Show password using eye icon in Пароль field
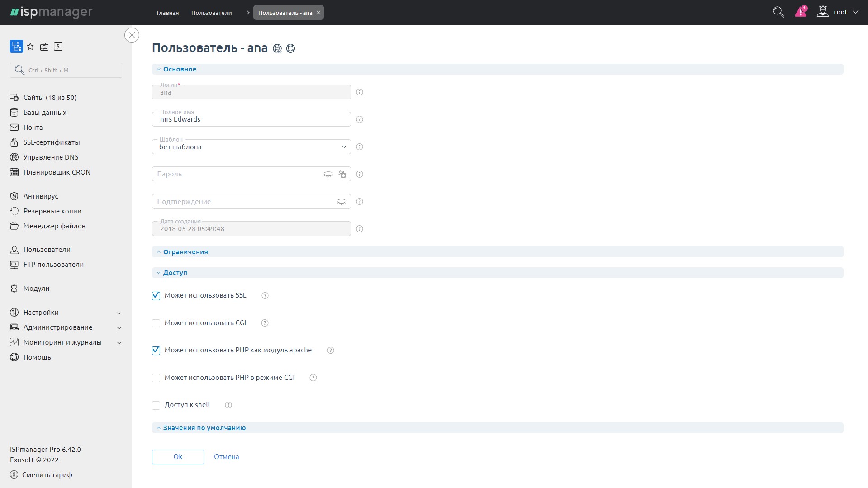The width and height of the screenshot is (868, 488). click(328, 175)
